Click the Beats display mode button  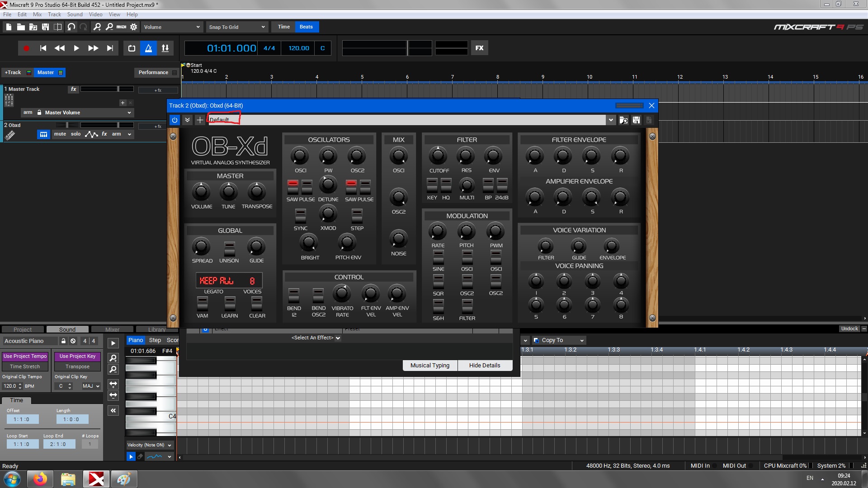[x=306, y=27]
